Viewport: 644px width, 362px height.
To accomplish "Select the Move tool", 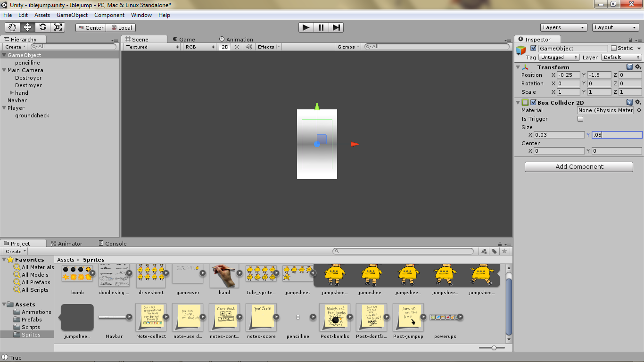I will (x=27, y=27).
